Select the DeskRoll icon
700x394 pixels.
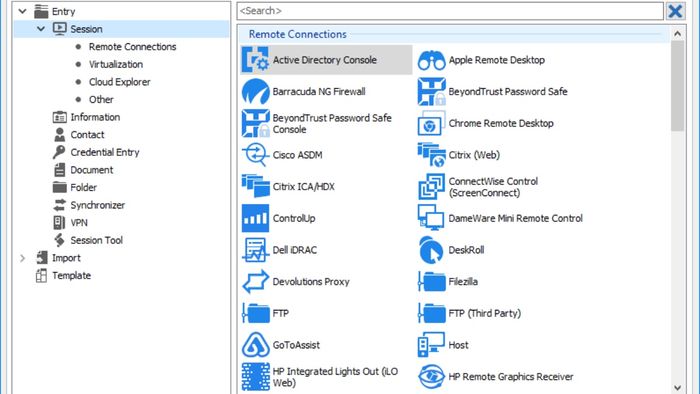(431, 250)
